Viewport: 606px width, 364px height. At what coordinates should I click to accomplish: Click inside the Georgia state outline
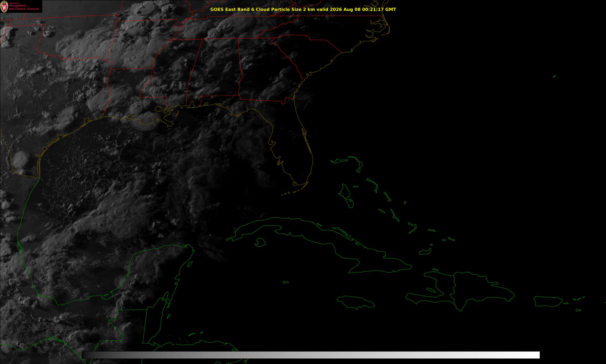[266, 73]
